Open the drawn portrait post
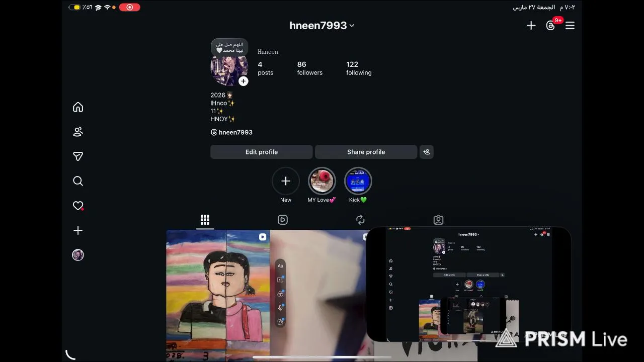This screenshot has height=362, width=644. pos(218,296)
